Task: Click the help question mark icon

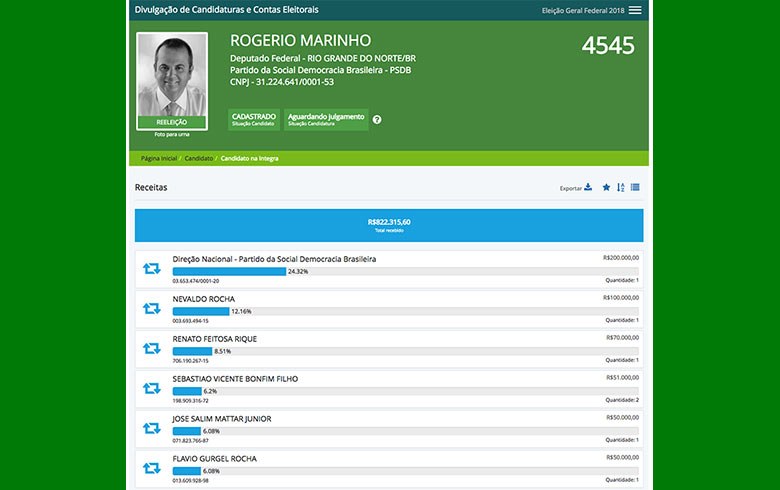Action: (377, 119)
